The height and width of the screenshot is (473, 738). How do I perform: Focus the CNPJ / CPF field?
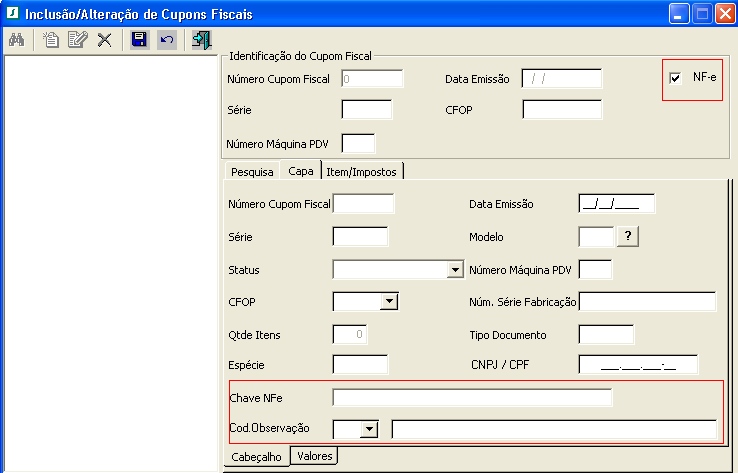click(x=638, y=365)
